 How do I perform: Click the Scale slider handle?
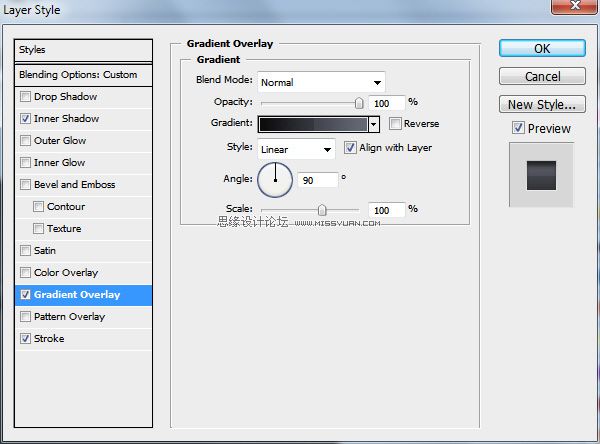[x=322, y=210]
